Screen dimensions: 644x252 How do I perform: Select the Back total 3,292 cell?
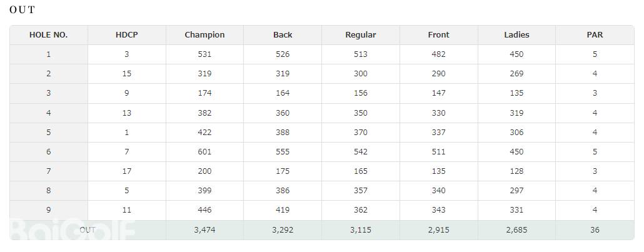pos(283,230)
